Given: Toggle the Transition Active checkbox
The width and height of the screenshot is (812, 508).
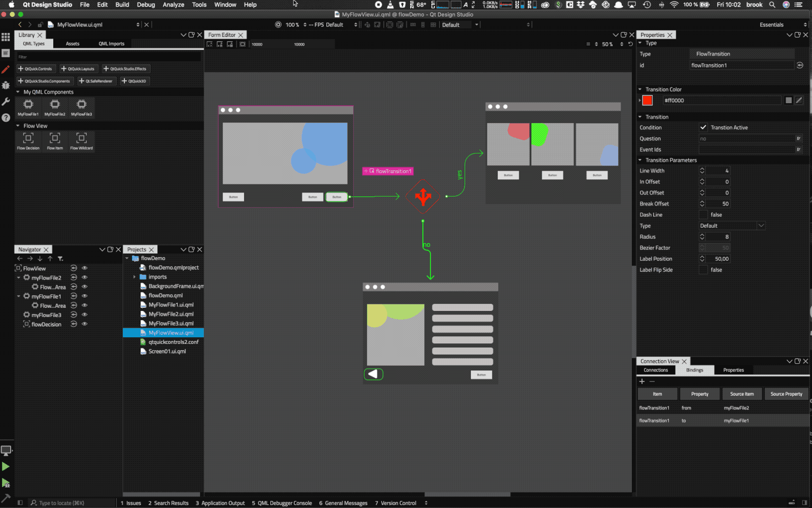Looking at the screenshot, I should pos(703,128).
